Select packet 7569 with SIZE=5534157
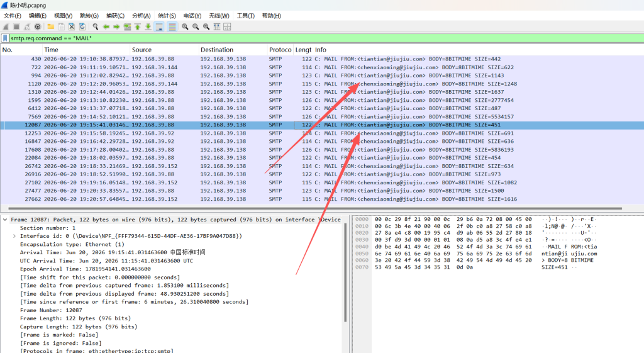 tap(322, 116)
